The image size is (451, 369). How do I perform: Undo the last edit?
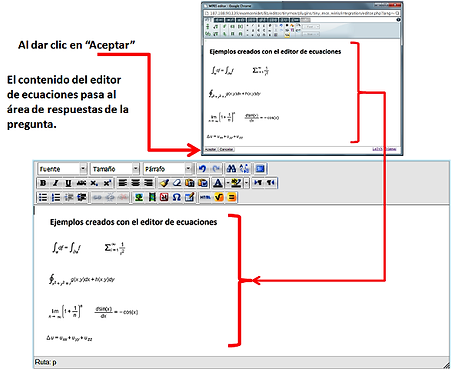[x=202, y=169]
